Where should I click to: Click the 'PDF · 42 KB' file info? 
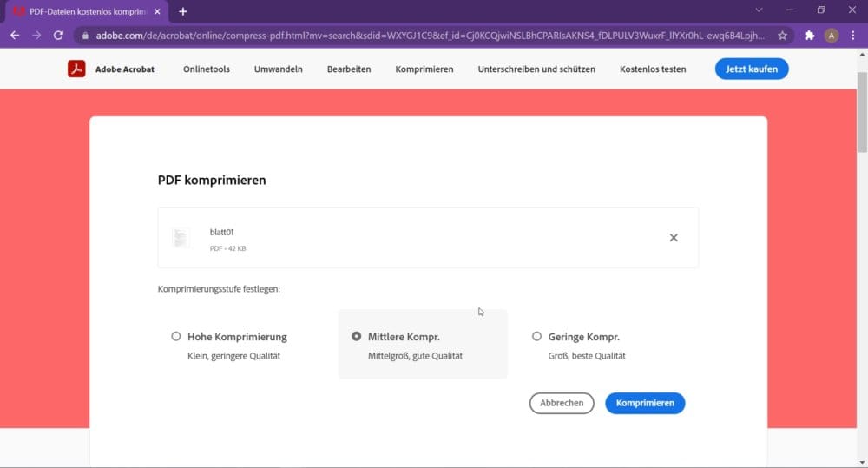(x=227, y=248)
